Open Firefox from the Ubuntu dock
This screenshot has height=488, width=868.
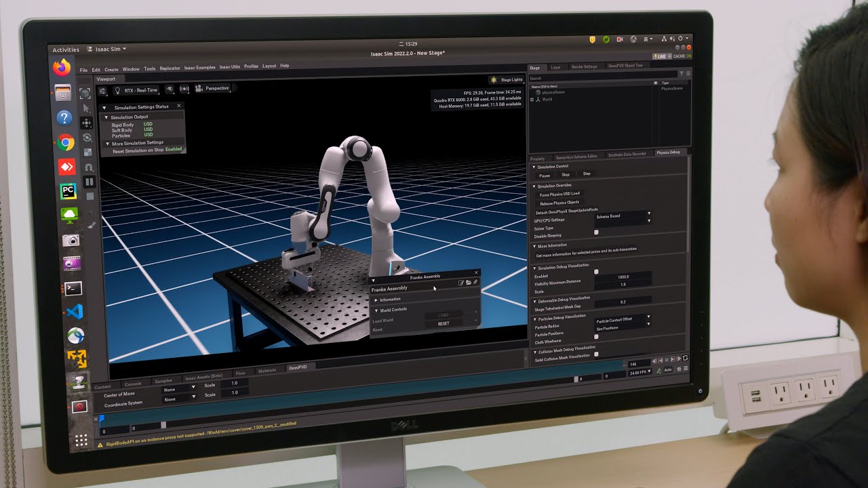(x=62, y=67)
